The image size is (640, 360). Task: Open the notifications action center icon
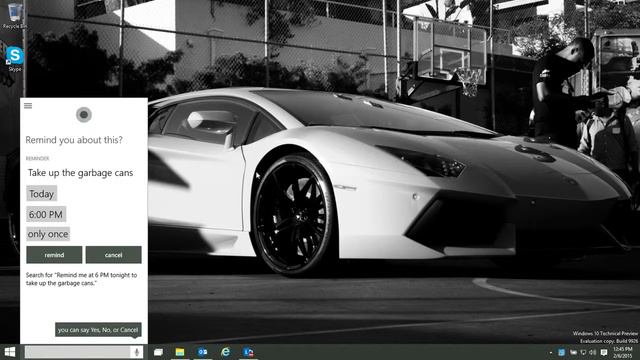click(604, 352)
